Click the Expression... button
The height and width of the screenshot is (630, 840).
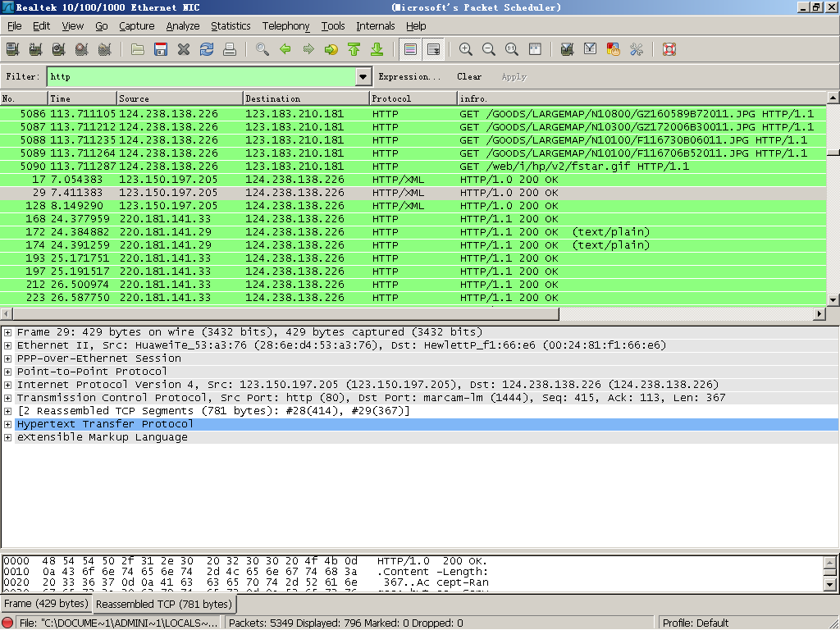(x=410, y=76)
